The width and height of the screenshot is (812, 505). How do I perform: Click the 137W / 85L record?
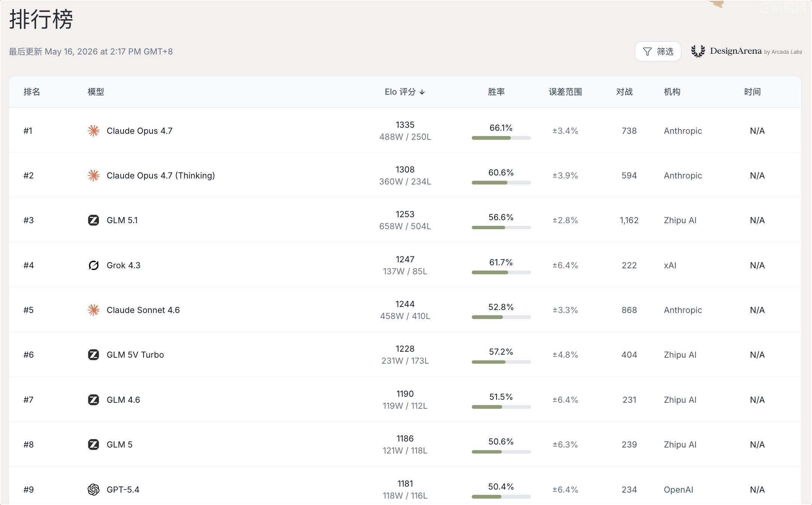[405, 271]
